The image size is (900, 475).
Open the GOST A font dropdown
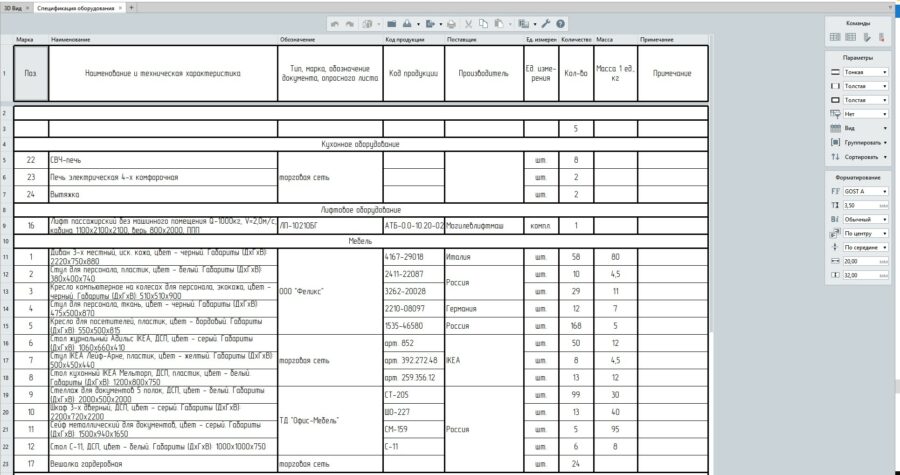coord(866,192)
